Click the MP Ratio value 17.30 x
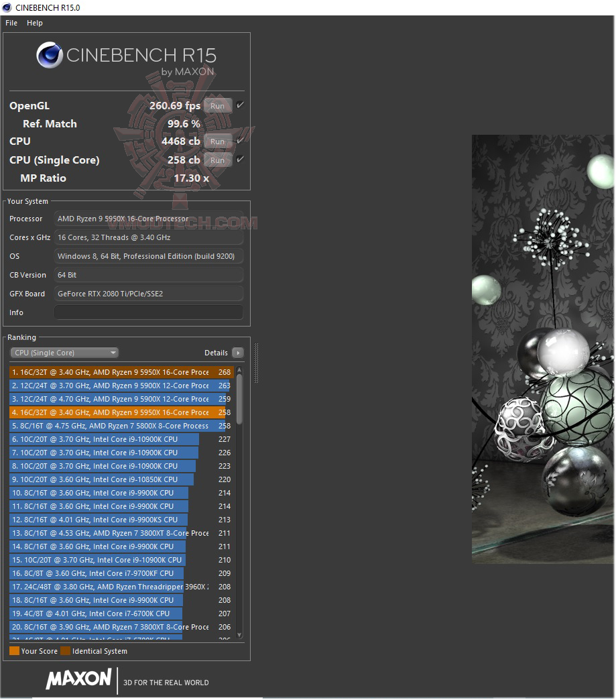 coord(192,178)
